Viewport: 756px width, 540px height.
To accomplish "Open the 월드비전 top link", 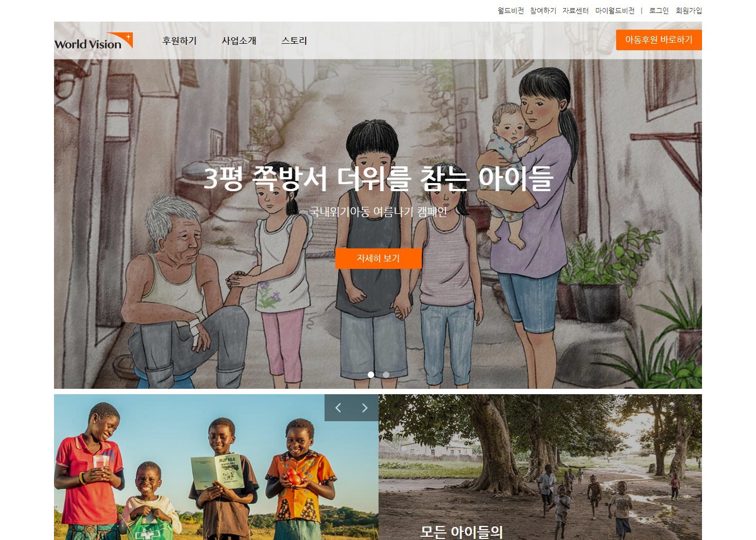I will coord(511,10).
